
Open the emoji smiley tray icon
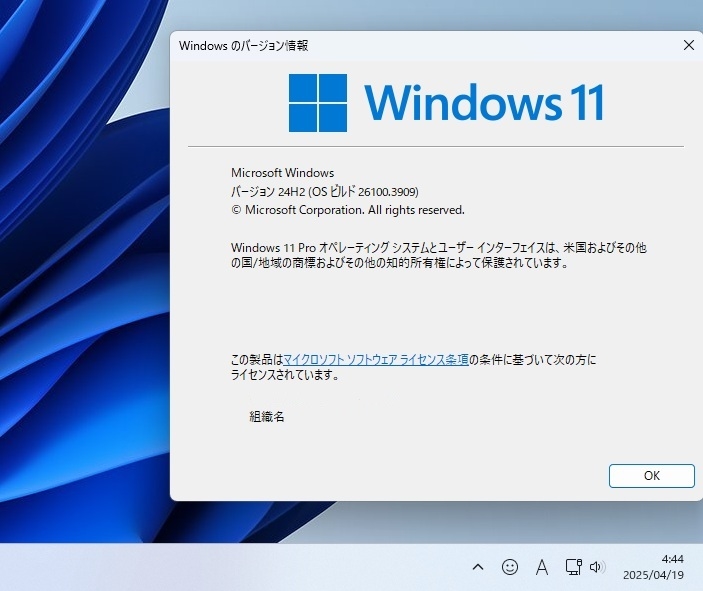click(510, 567)
